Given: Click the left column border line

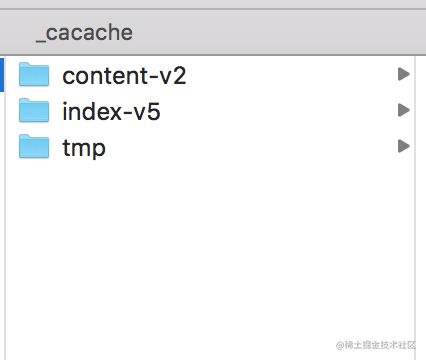Looking at the screenshot, I should 5,207.
